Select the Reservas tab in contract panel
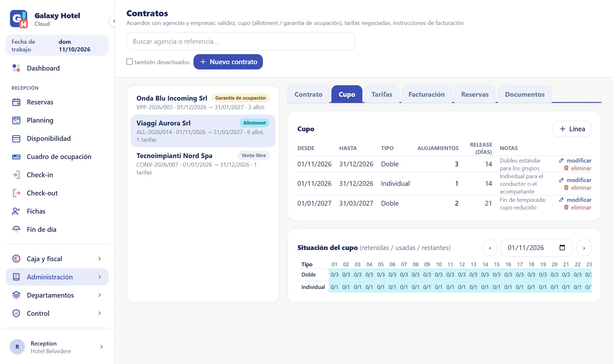613x364 pixels. (474, 95)
